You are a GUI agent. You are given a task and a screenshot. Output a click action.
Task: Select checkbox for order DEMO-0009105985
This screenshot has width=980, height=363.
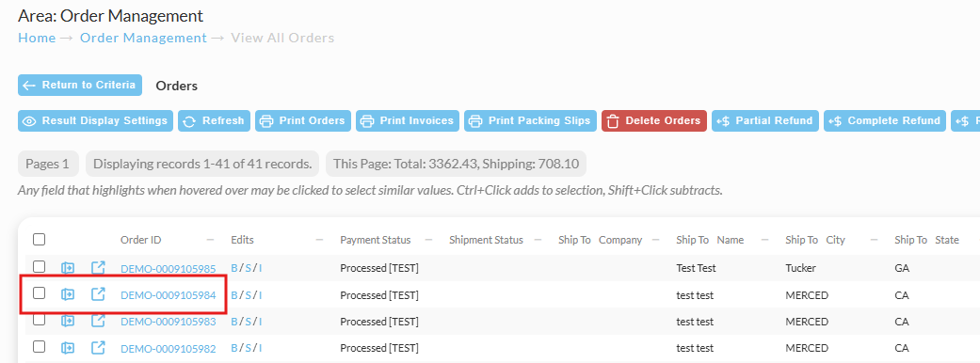(40, 266)
